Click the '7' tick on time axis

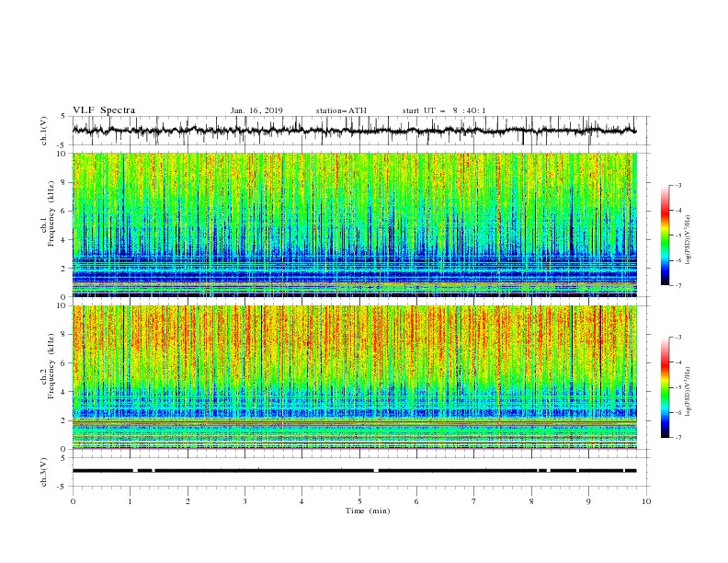point(474,501)
